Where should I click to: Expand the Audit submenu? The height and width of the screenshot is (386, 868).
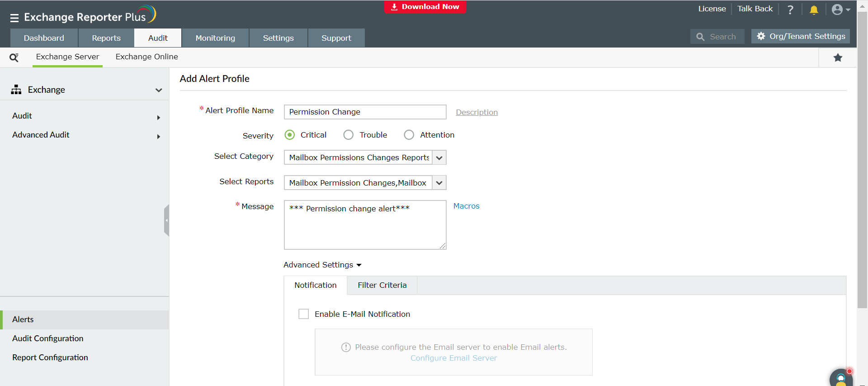click(159, 118)
